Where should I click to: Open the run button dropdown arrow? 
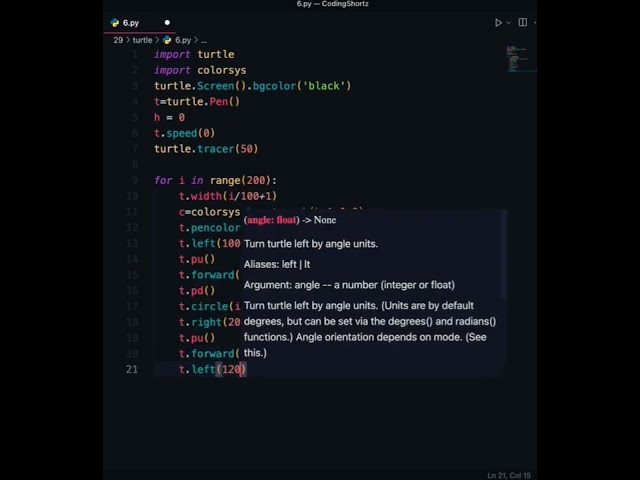[x=508, y=22]
